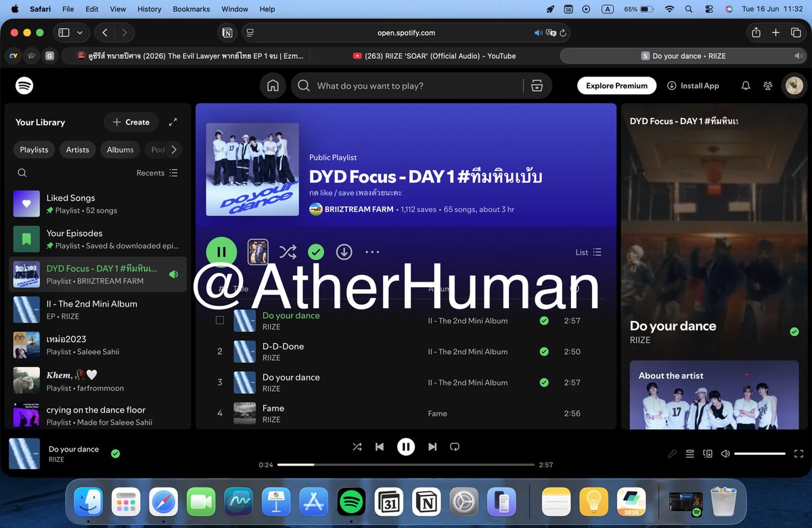Screen dimensions: 812x528
Task: Open the File menu
Action: tap(68, 9)
